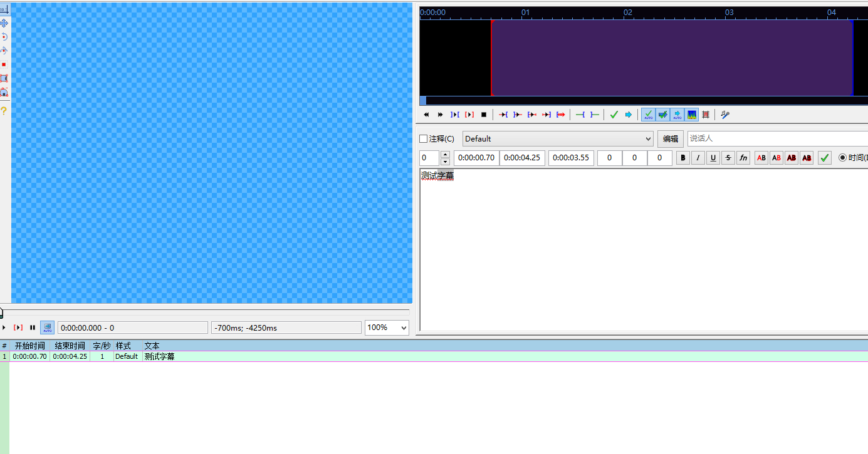Go to previous line in audio toolbar
The height and width of the screenshot is (454, 868).
pyautogui.click(x=426, y=115)
